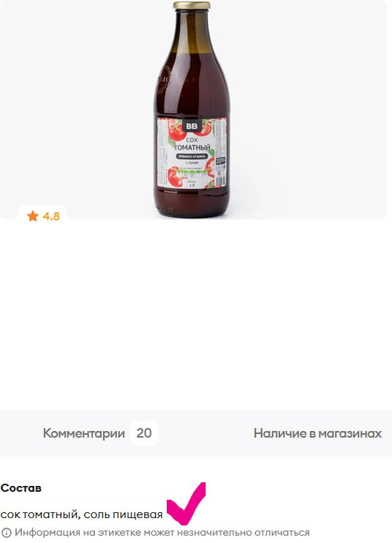Click the bottom-left tomato illustration on label
The height and width of the screenshot is (543, 392).
click(x=175, y=176)
